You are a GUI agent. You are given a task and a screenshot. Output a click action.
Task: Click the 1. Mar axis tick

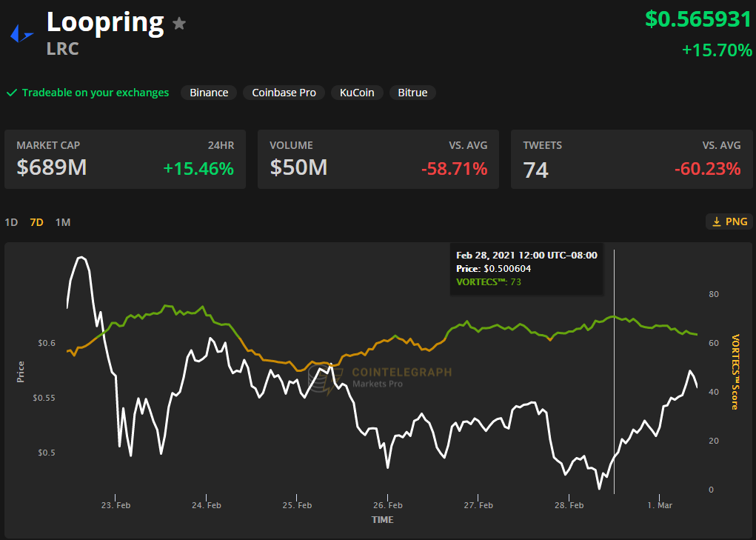coord(660,505)
